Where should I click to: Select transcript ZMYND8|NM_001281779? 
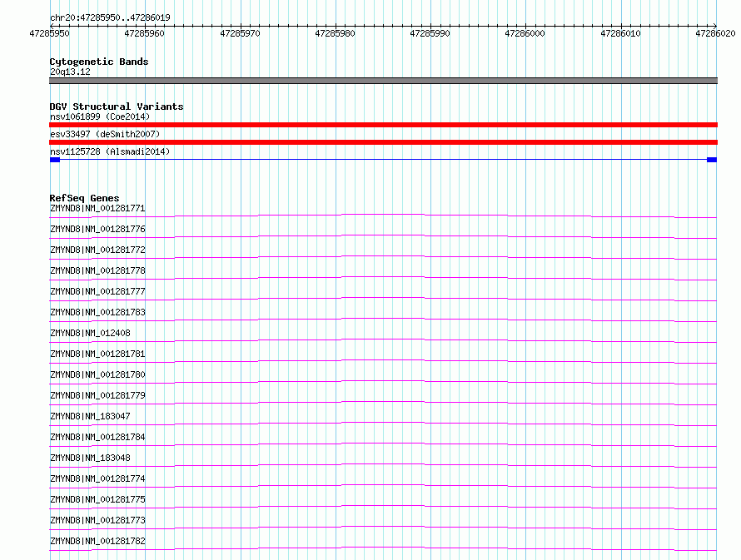point(97,395)
